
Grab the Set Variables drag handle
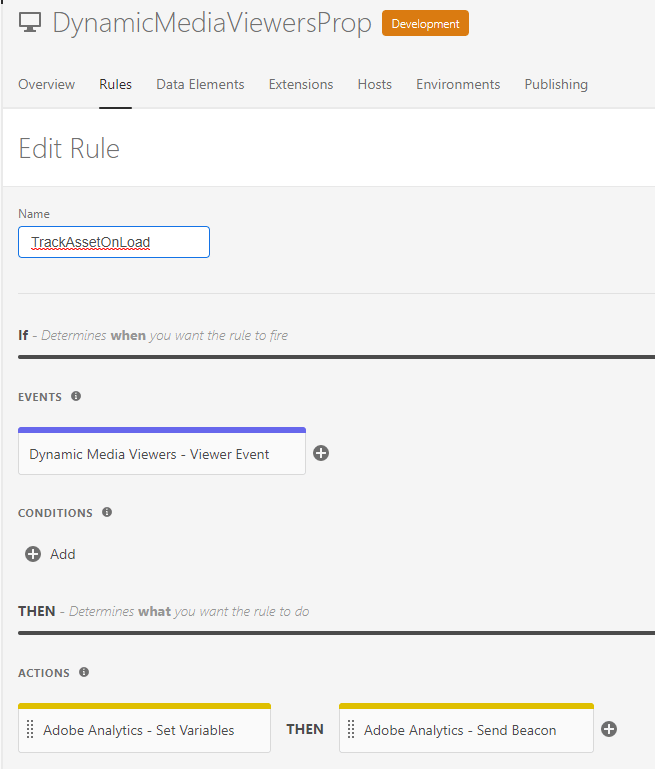point(30,730)
